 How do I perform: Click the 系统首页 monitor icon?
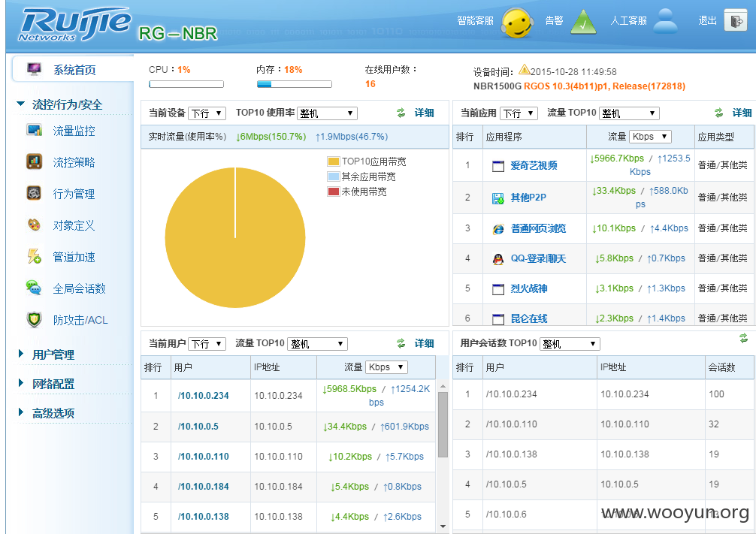(34, 69)
